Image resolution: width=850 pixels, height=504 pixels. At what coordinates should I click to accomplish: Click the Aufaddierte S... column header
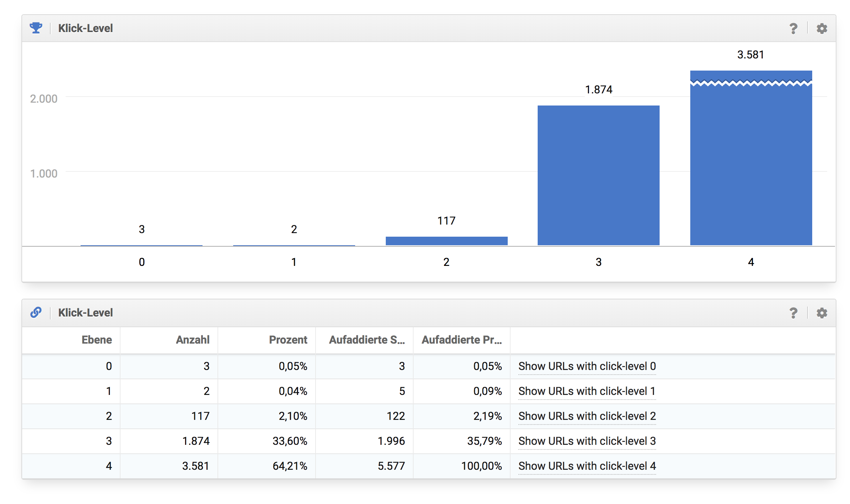[367, 340]
